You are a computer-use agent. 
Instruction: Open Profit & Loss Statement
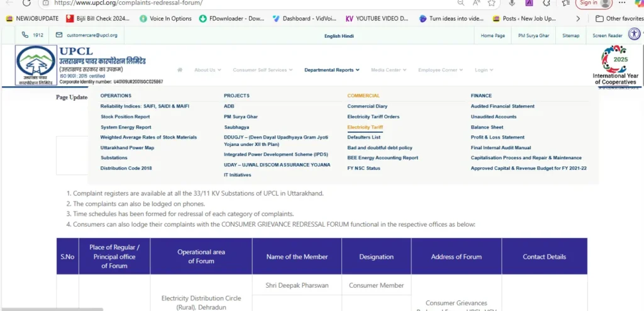497,137
